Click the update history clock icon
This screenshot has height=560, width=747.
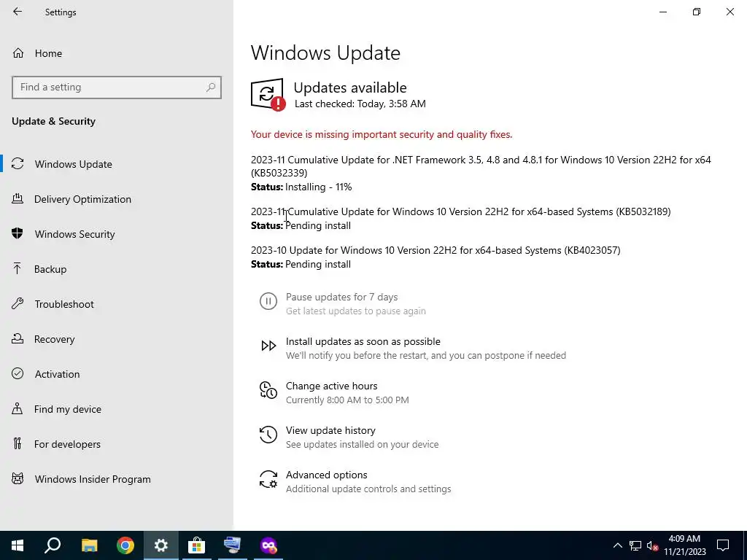click(x=268, y=435)
